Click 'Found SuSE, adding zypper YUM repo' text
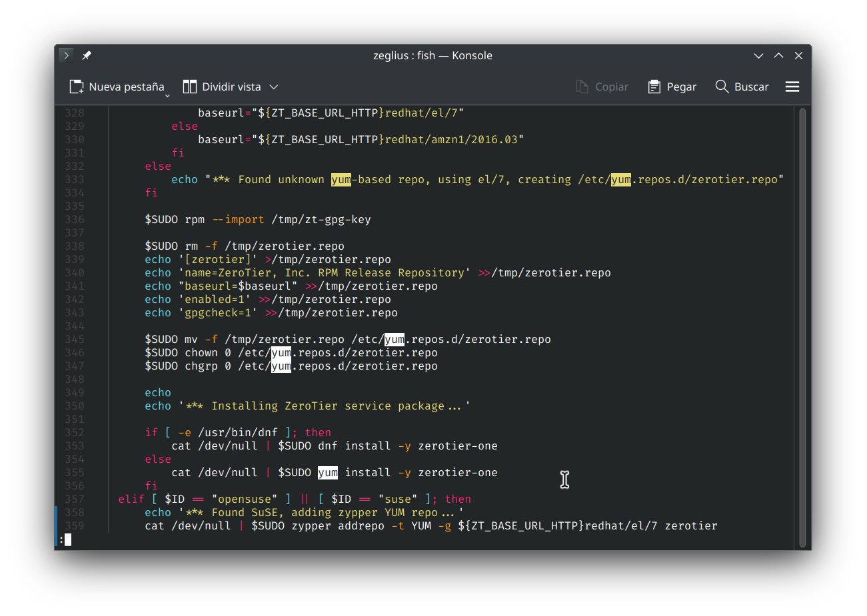 (x=325, y=513)
